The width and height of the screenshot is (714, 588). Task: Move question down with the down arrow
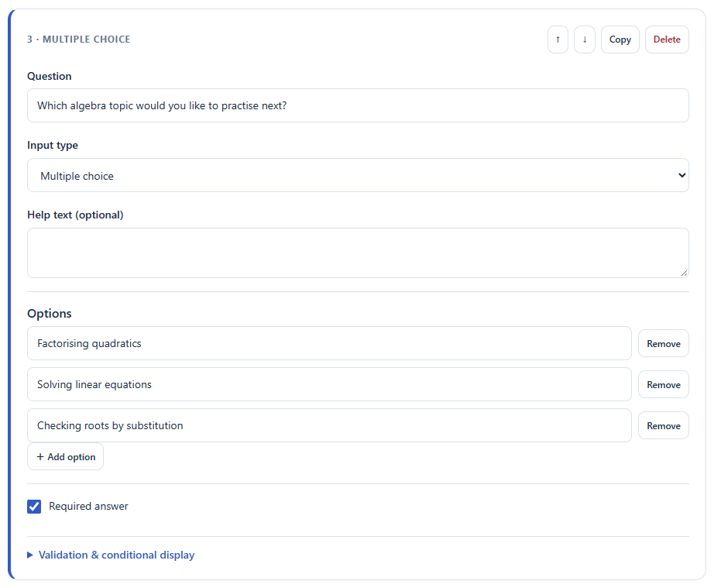(584, 40)
